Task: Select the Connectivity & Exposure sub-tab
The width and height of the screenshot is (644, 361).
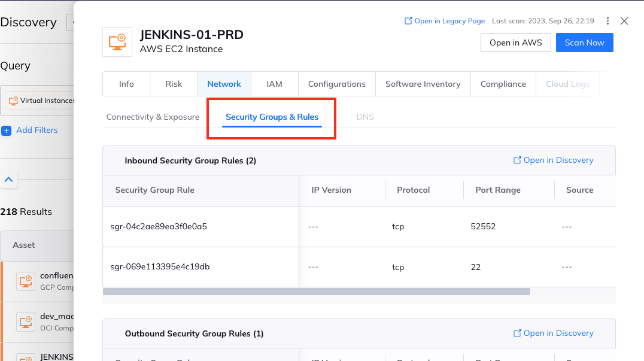Action: pos(153,117)
